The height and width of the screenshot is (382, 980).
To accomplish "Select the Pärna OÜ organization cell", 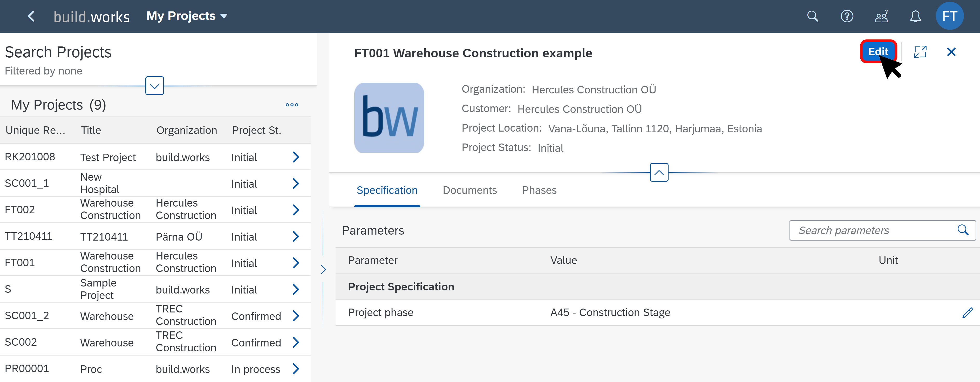I will point(179,237).
